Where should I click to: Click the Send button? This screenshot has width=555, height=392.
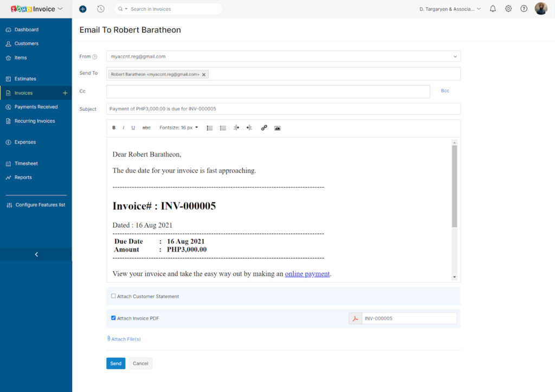[115, 363]
